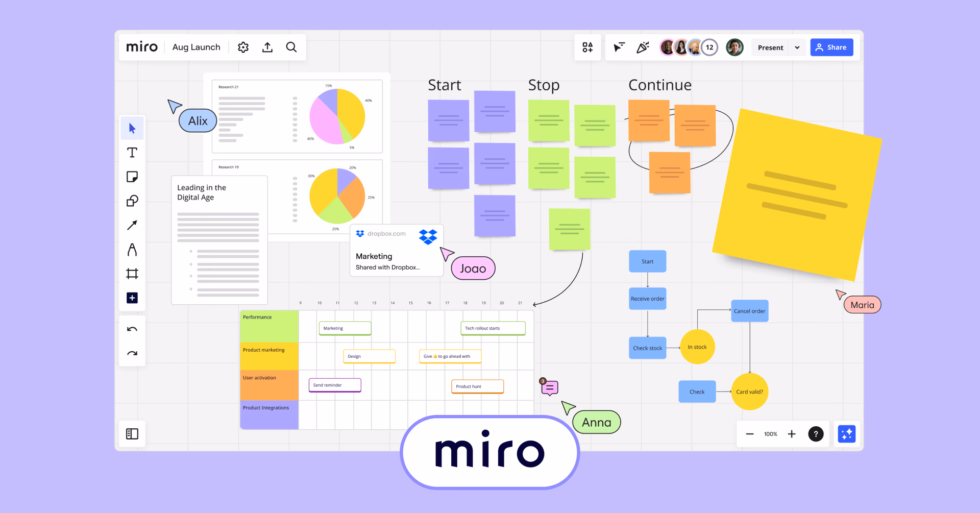
Task: Select the large yellow sticky note
Action: coord(797,194)
